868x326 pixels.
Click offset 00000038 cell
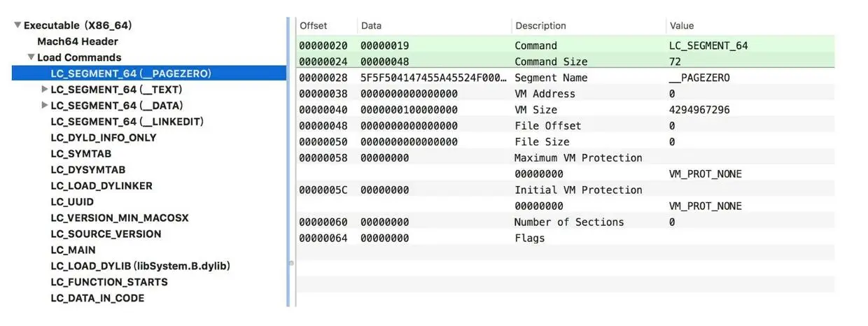pyautogui.click(x=323, y=94)
